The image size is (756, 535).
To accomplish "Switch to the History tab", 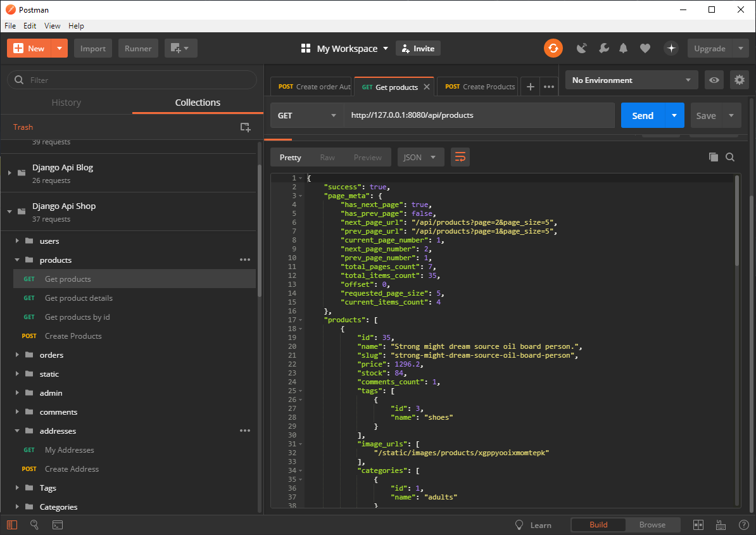I will coord(66,102).
